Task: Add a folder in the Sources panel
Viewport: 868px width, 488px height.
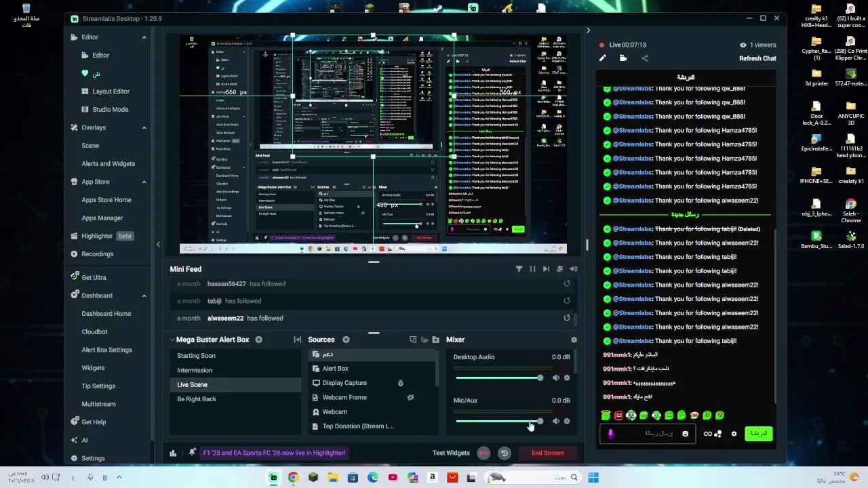Action: coord(435,340)
